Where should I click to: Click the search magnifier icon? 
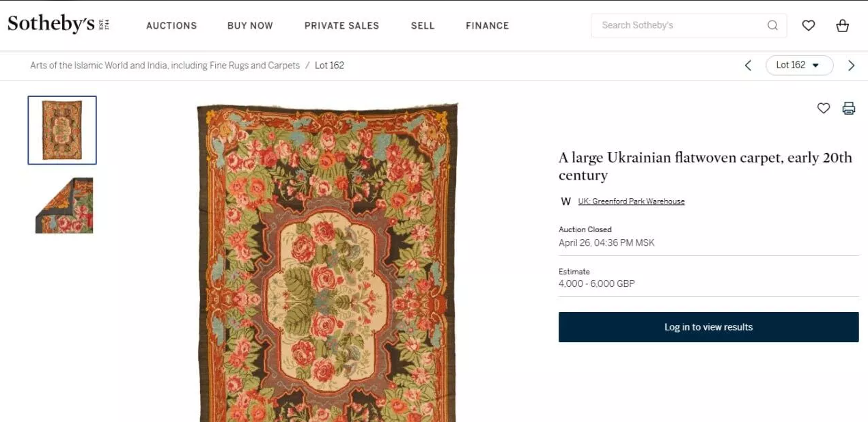772,25
